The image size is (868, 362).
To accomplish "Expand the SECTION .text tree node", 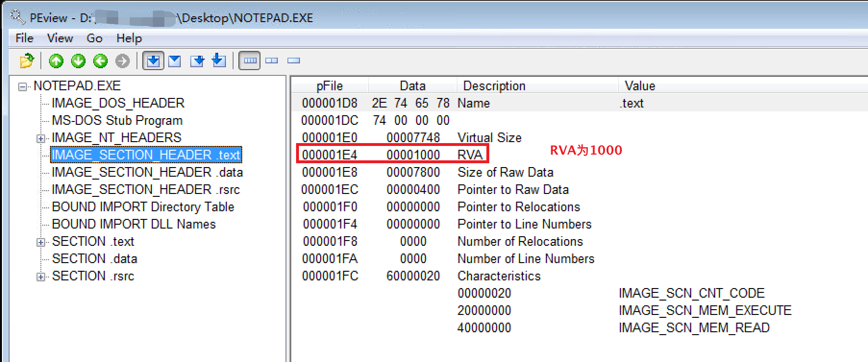I will coord(41,242).
